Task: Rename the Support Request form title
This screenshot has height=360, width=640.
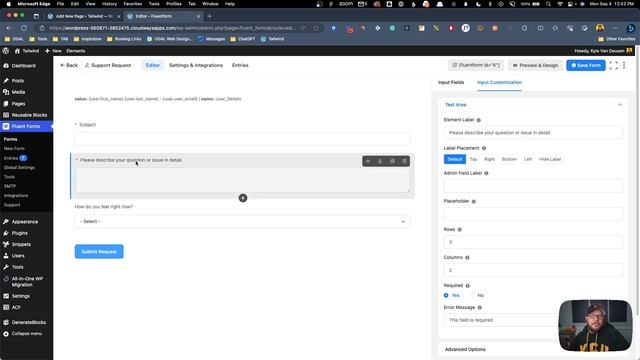Action: (108, 65)
